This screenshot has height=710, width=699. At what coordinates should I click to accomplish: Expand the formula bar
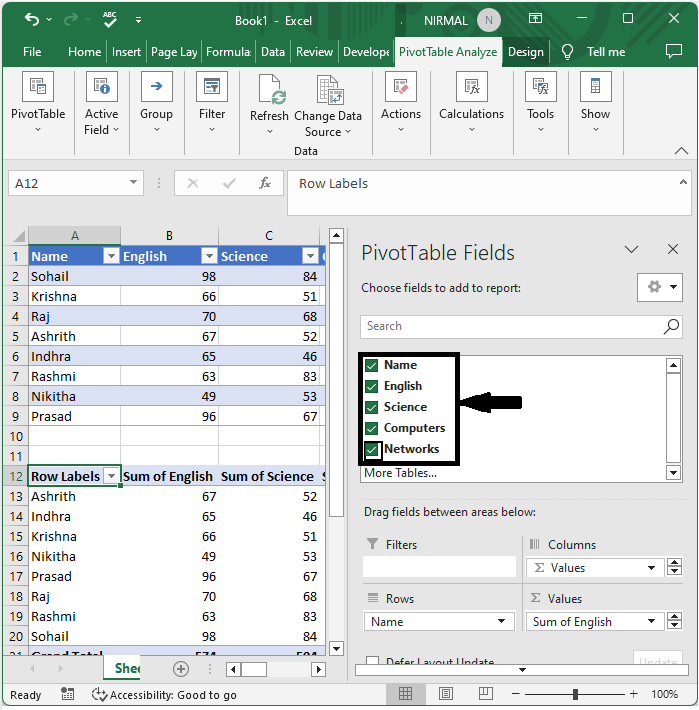(683, 182)
